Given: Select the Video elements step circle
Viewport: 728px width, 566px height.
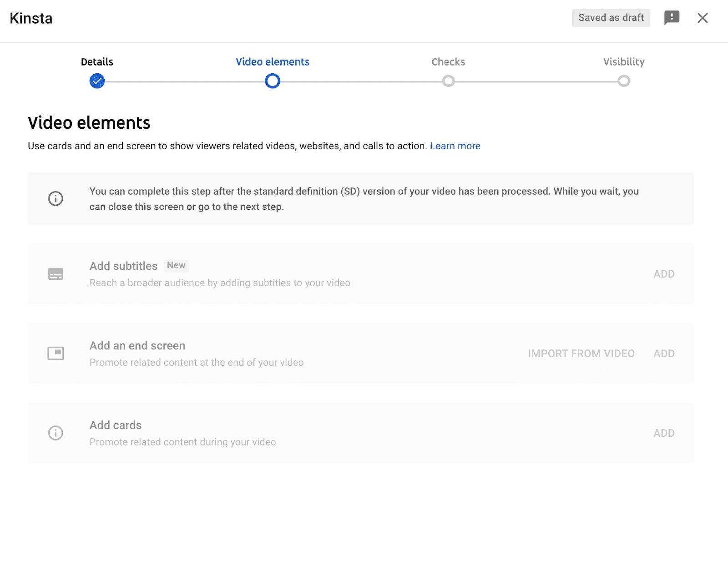Looking at the screenshot, I should tap(272, 81).
